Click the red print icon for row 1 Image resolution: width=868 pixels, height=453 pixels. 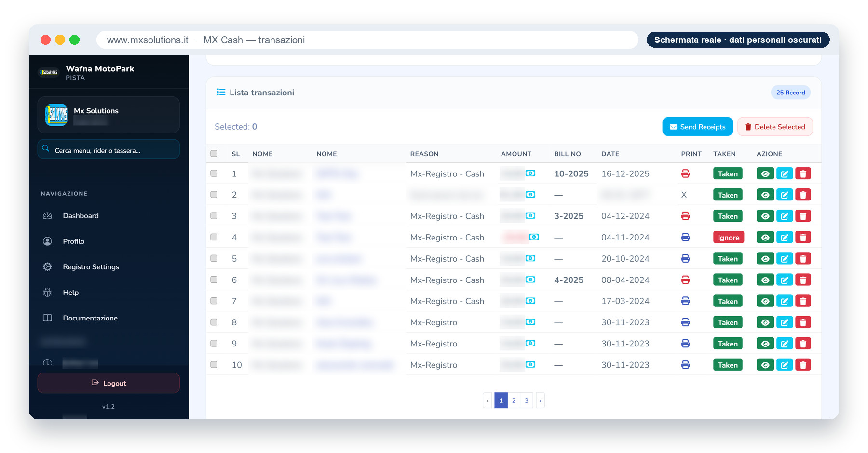(685, 173)
